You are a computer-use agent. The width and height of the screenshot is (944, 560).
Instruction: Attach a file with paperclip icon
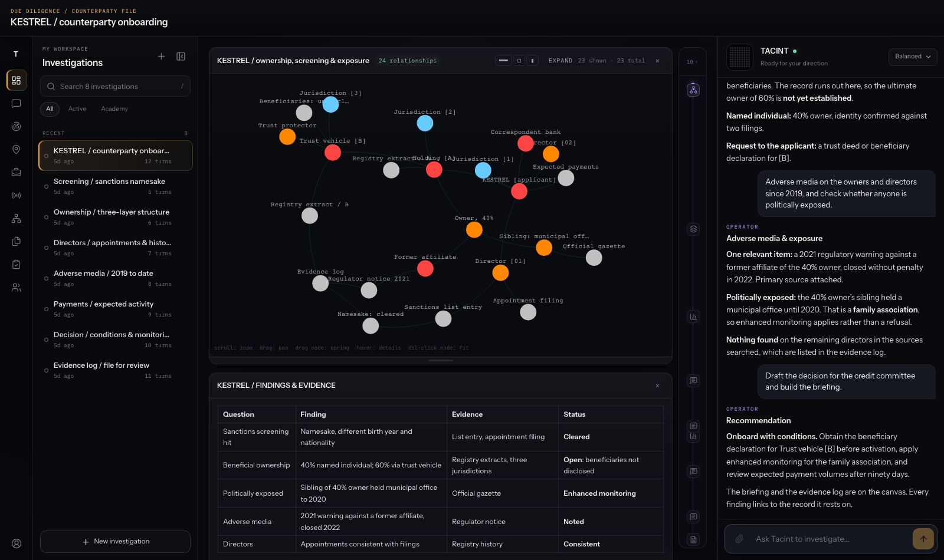(x=739, y=539)
